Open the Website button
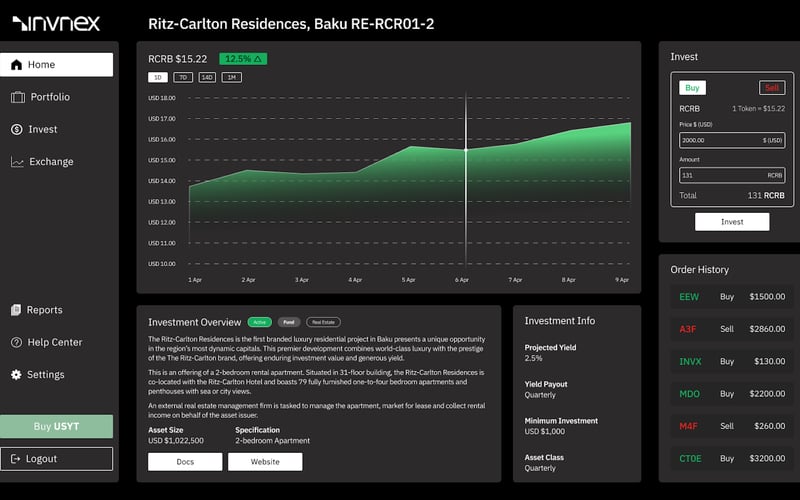800x500 pixels. 265,462
